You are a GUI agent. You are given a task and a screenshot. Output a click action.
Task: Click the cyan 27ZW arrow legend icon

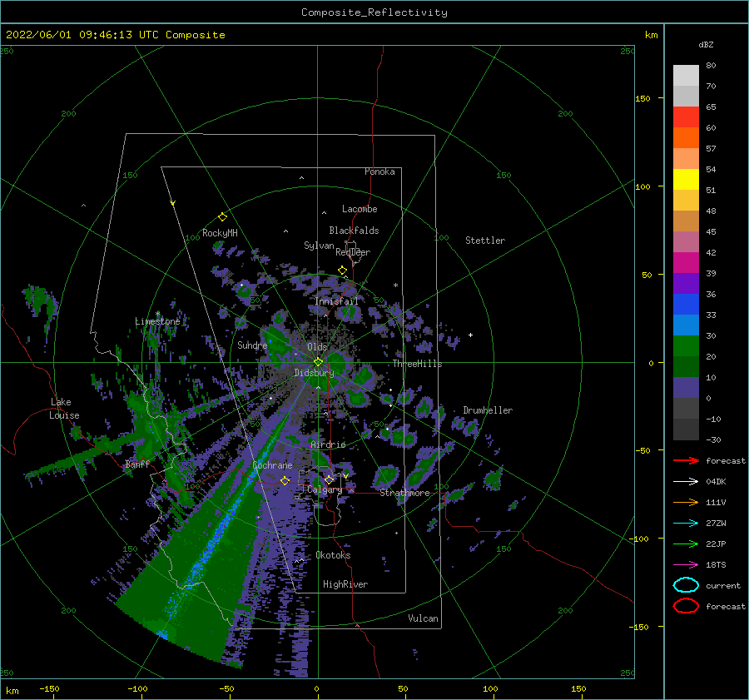(686, 524)
